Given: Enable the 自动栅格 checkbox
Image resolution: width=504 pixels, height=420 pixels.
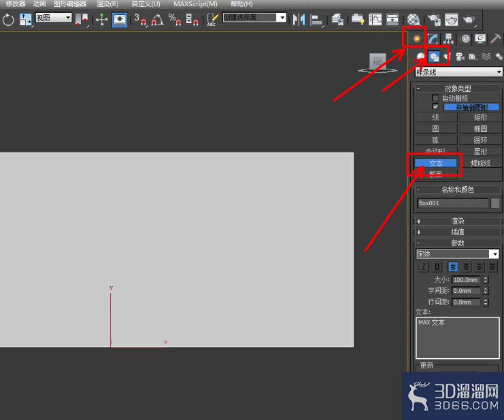Looking at the screenshot, I should [x=435, y=98].
